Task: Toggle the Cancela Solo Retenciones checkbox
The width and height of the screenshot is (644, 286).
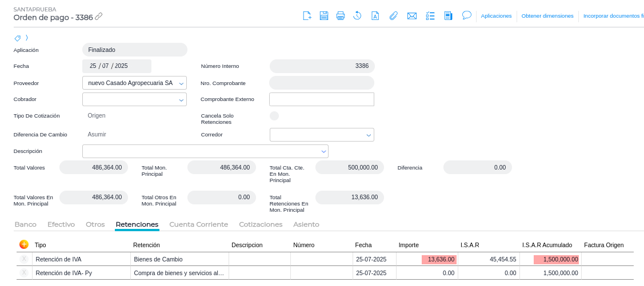Action: [x=274, y=116]
